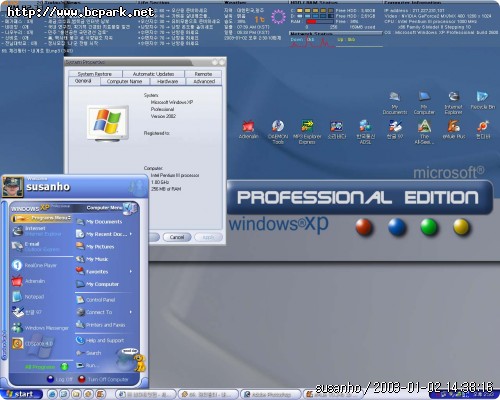The width and height of the screenshot is (500, 400).
Task: Open The All-Seeing Eye desktop icon
Action: click(424, 132)
